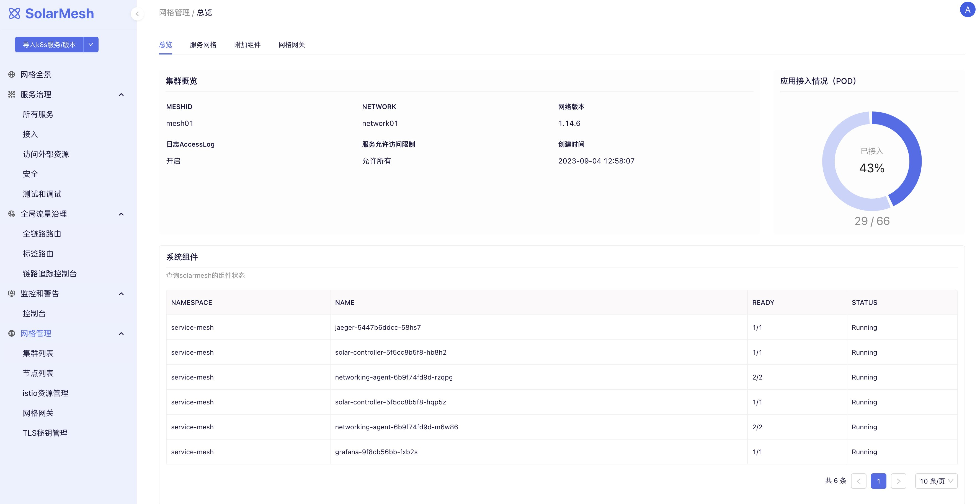Go to next page of components

coord(898,481)
